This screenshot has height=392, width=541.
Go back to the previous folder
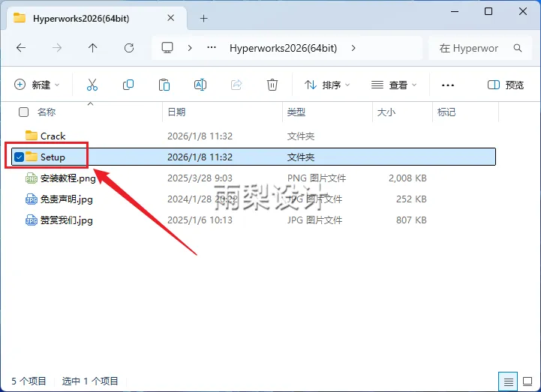(21, 47)
